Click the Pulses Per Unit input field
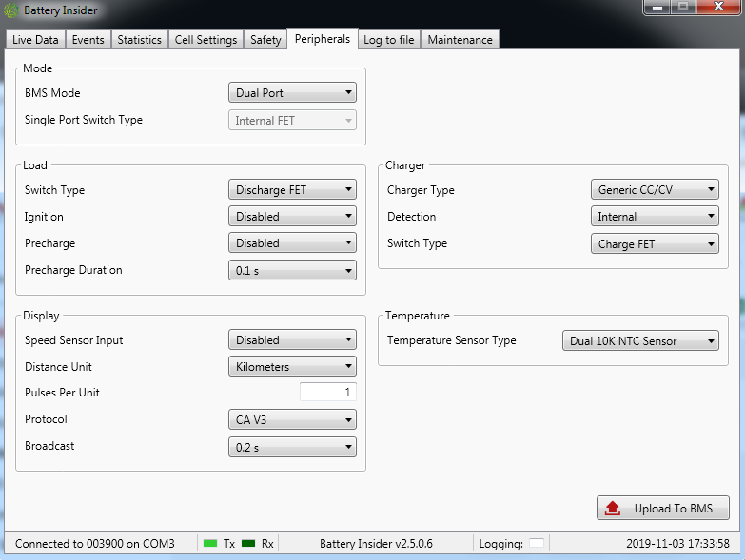 click(x=327, y=393)
